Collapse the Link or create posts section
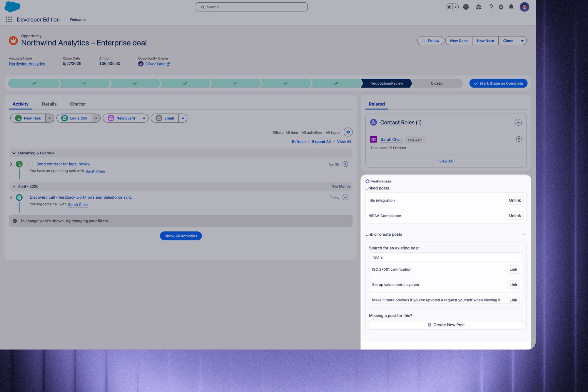This screenshot has width=588, height=392. [x=524, y=234]
